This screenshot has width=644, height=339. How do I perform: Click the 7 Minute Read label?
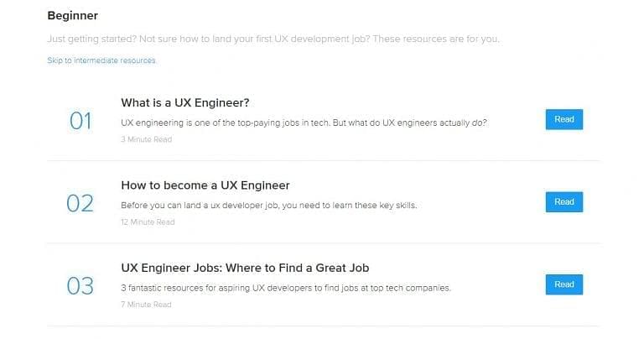pyautogui.click(x=146, y=305)
